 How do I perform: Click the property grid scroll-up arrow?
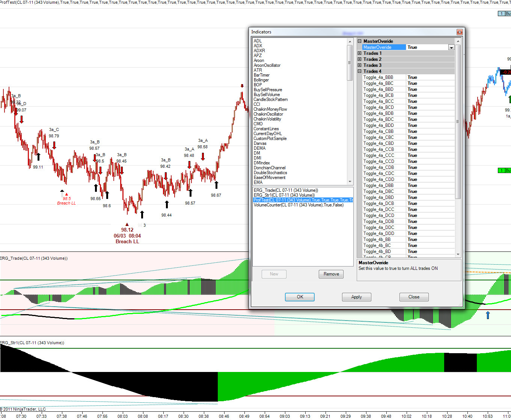point(458,41)
